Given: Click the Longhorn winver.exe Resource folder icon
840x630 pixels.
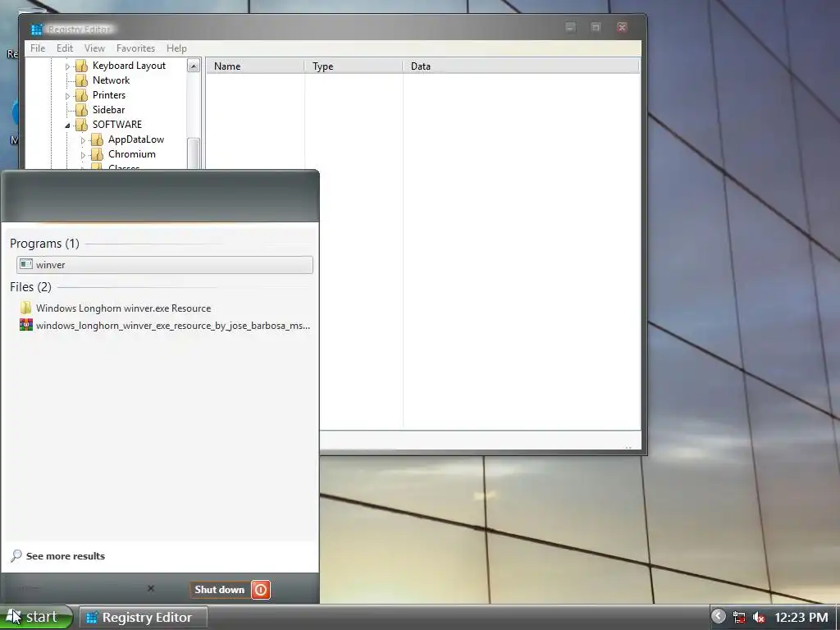Looking at the screenshot, I should pos(25,308).
